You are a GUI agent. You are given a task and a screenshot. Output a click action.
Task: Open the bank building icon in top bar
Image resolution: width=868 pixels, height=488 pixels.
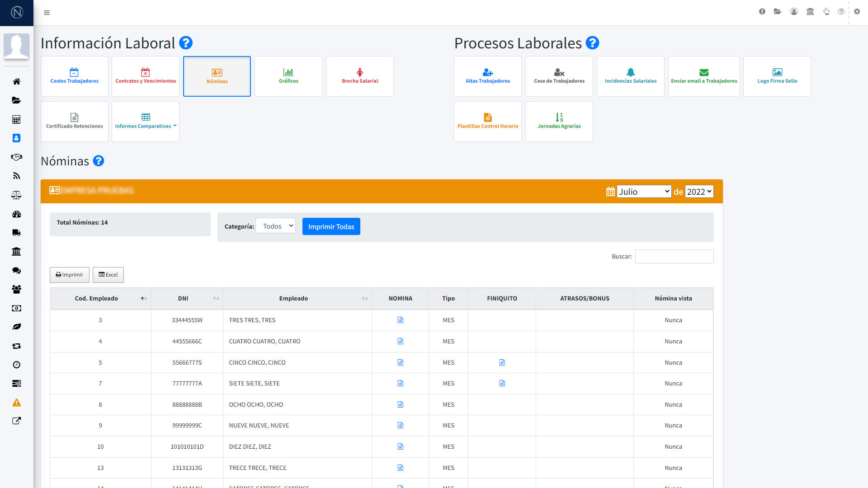[810, 12]
